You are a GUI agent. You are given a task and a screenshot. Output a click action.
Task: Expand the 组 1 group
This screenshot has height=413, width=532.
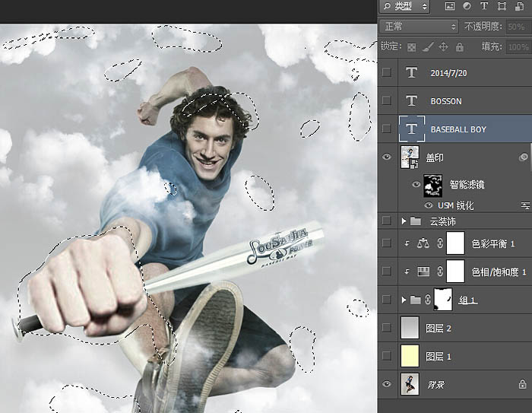pos(404,300)
